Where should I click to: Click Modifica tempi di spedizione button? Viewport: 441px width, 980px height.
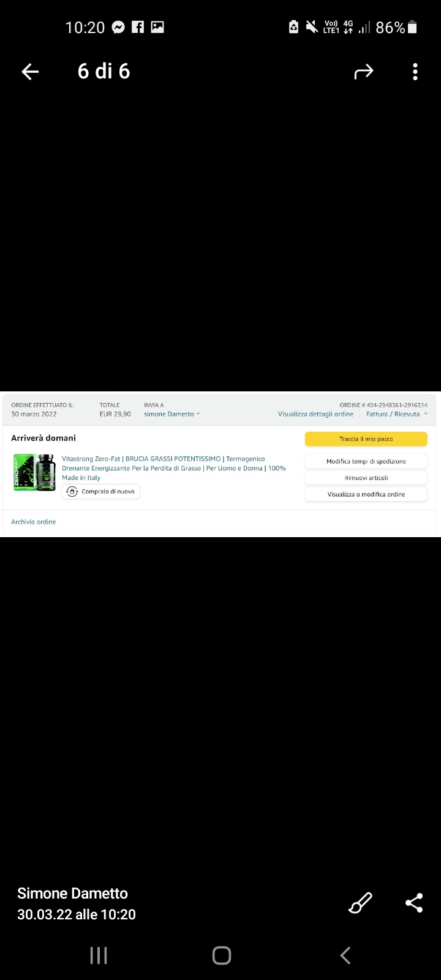[x=366, y=461]
